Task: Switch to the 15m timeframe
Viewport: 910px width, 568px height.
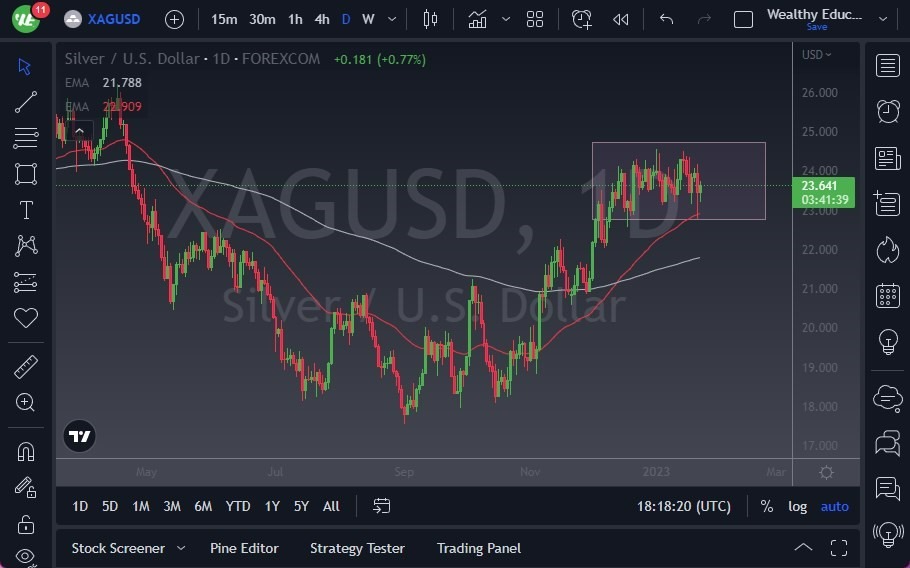Action: point(224,19)
